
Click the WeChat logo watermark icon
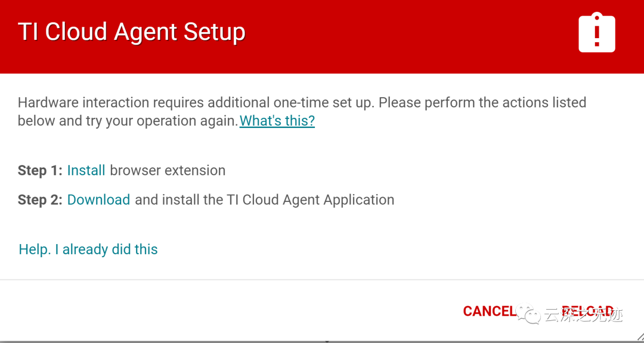click(x=527, y=314)
